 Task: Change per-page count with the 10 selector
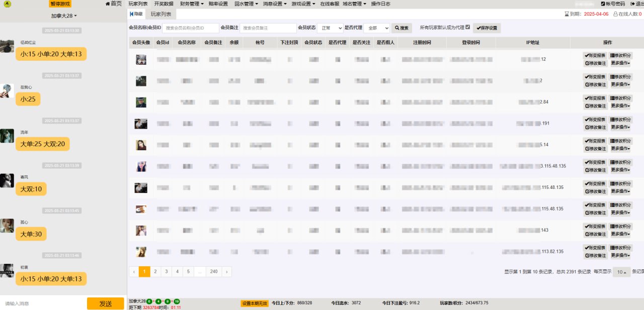click(x=620, y=271)
